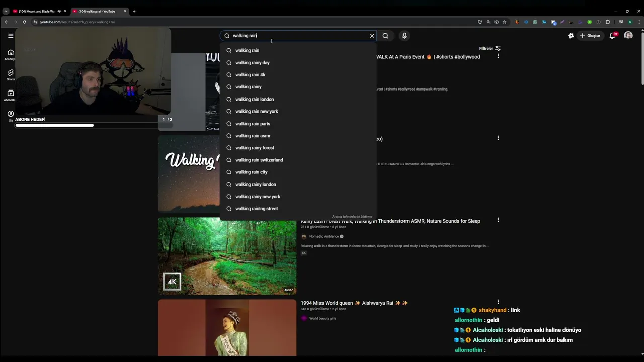Image resolution: width=644 pixels, height=362 pixels.
Task: Choose suggestion 'walking rain paris'
Action: [x=298, y=124]
